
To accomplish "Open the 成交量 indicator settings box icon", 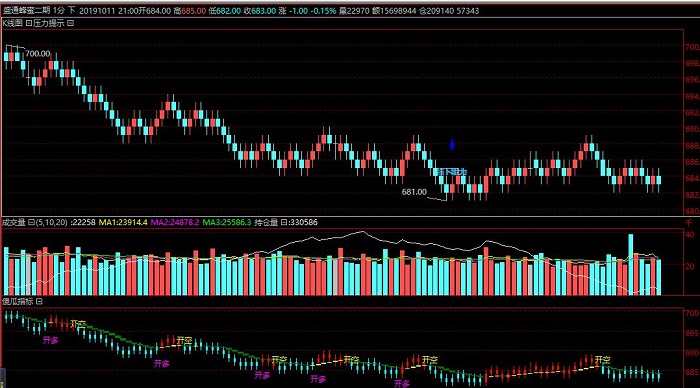I will pos(31,222).
